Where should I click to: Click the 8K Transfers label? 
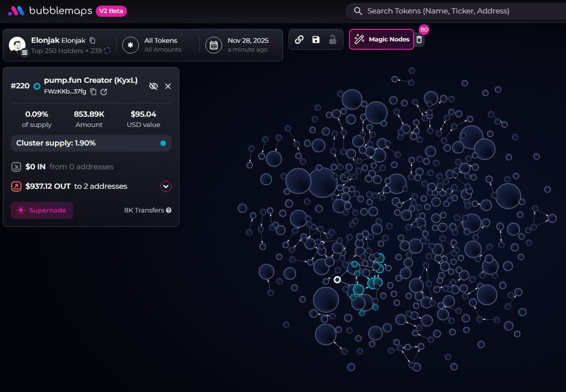click(144, 210)
